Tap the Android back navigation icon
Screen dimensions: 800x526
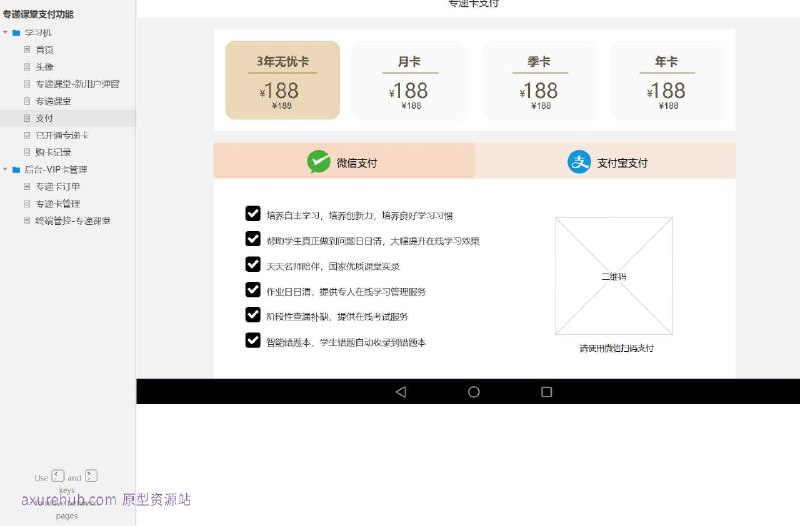(401, 392)
